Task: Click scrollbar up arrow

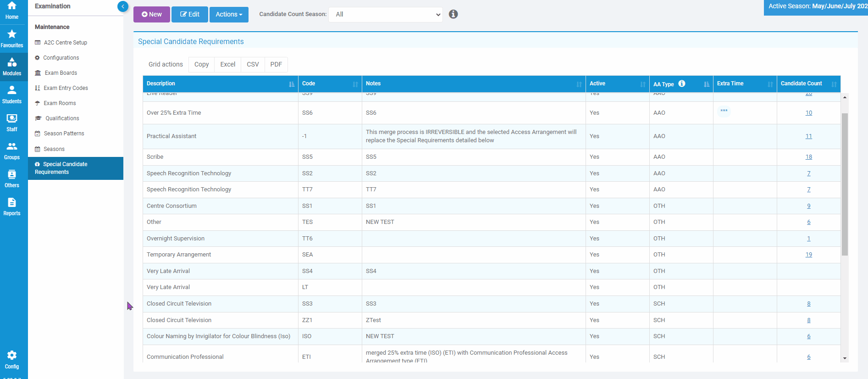Action: click(x=845, y=97)
